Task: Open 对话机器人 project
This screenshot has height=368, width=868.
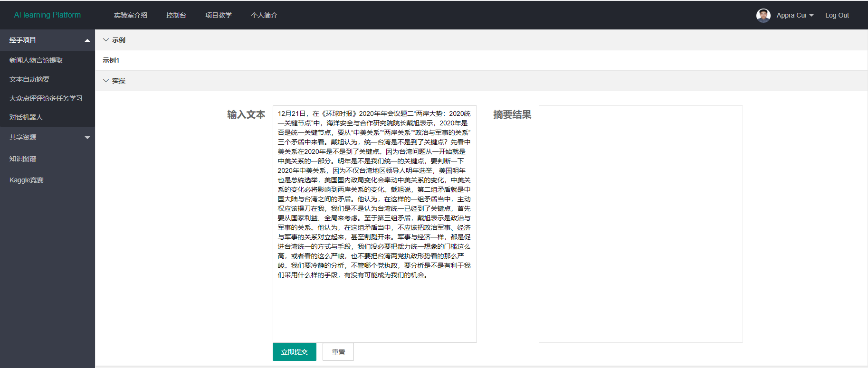Action: pos(48,117)
